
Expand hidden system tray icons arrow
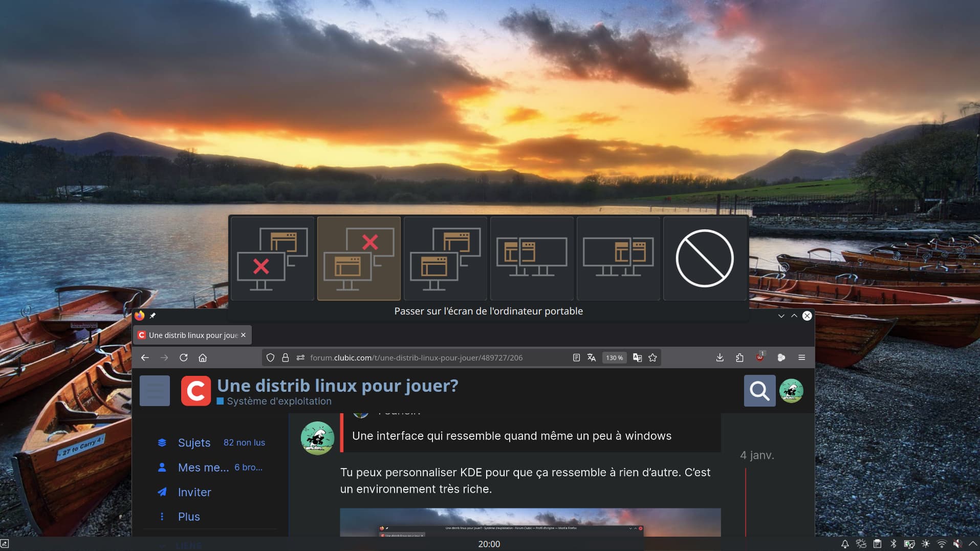tap(973, 544)
